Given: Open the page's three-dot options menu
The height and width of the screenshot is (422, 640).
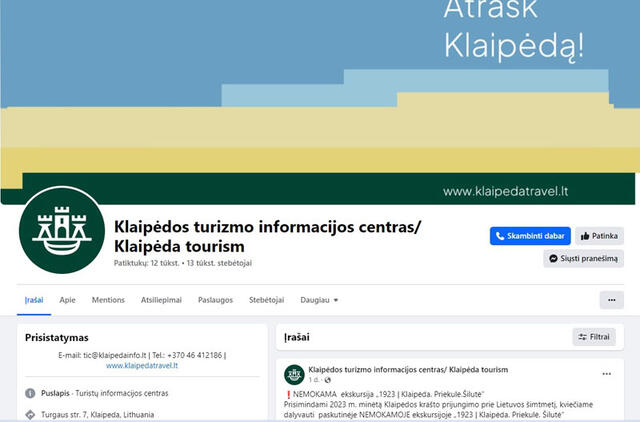Looking at the screenshot, I should tap(611, 300).
